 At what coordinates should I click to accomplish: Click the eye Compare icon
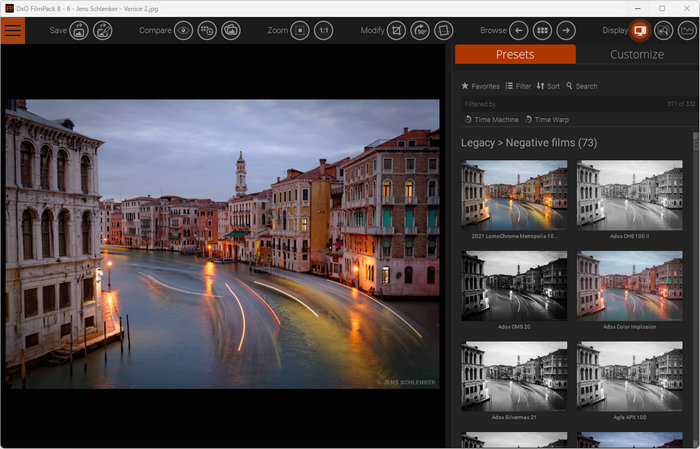point(183,30)
